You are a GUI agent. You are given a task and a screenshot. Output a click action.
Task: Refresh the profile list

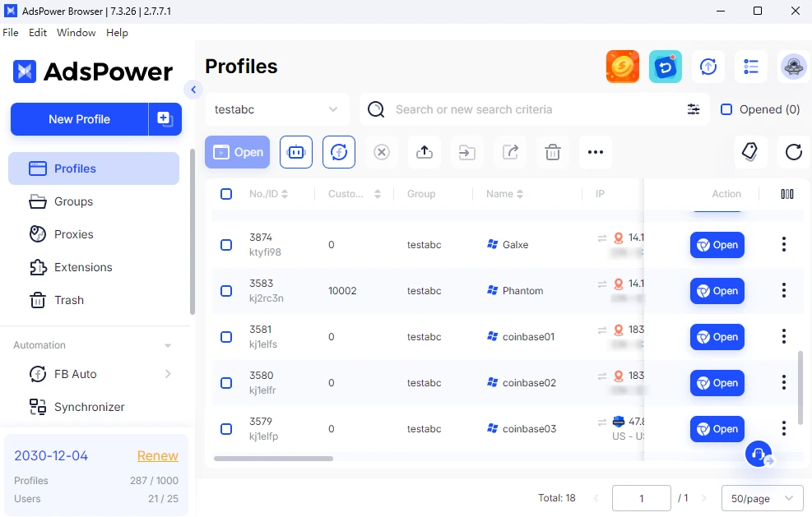click(793, 152)
